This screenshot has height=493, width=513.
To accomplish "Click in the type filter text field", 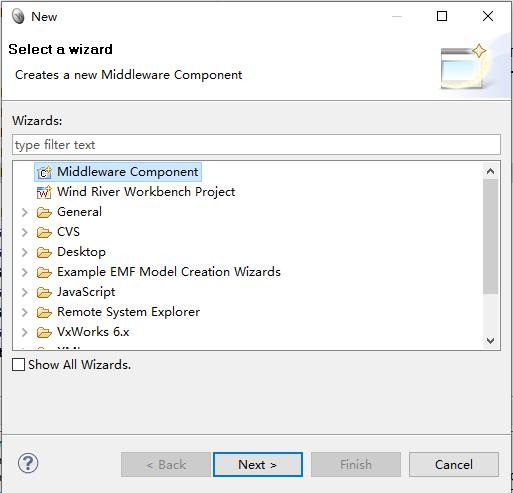I will 256,145.
